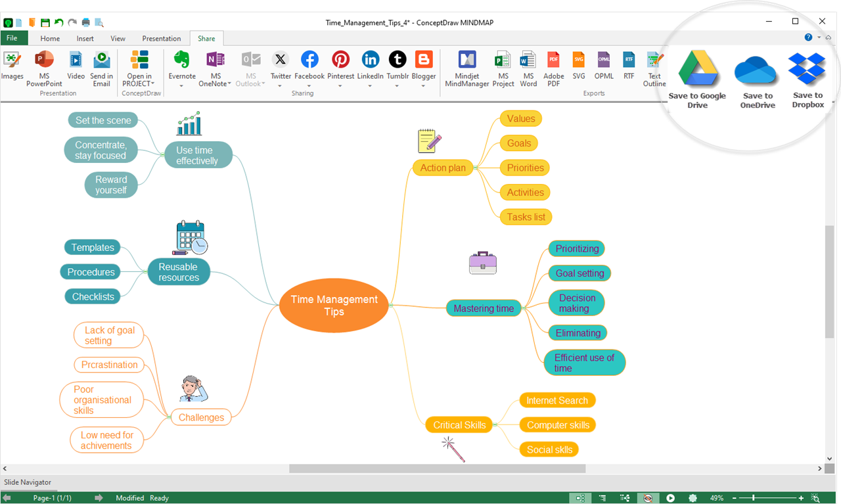
Task: Open the Help question mark icon
Action: click(x=809, y=37)
